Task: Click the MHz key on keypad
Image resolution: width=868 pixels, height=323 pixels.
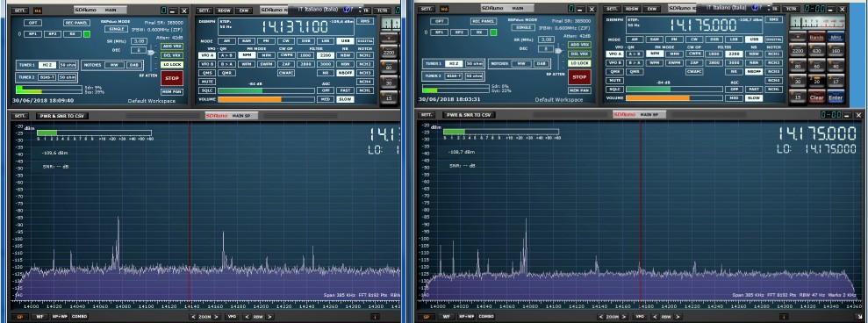Action: pos(836,37)
